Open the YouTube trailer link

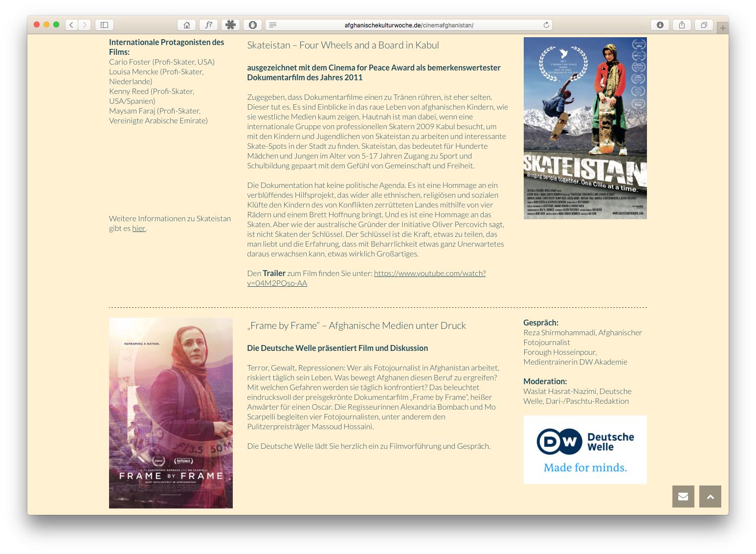(366, 278)
